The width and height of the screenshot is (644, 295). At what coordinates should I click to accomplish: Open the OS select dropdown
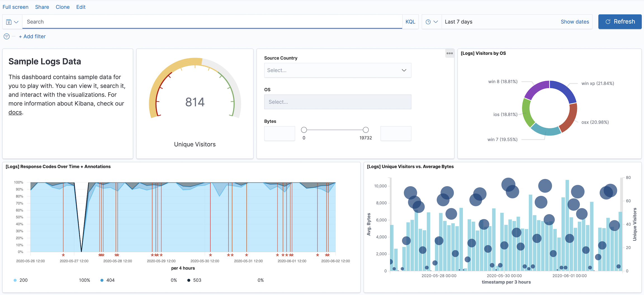337,102
